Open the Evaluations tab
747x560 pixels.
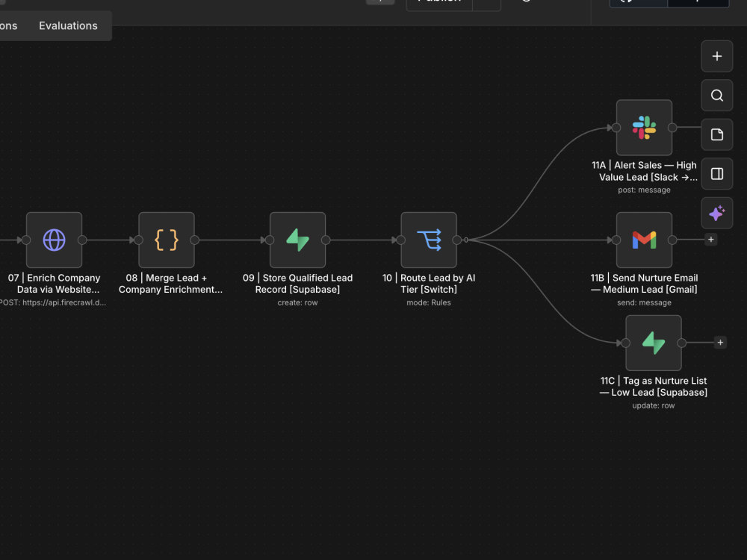click(x=68, y=25)
